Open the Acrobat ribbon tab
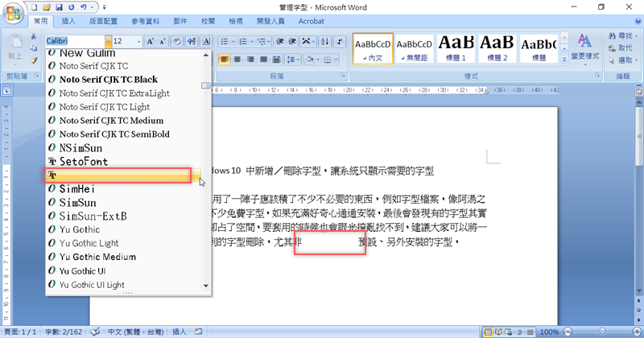644x338 pixels. coord(311,22)
